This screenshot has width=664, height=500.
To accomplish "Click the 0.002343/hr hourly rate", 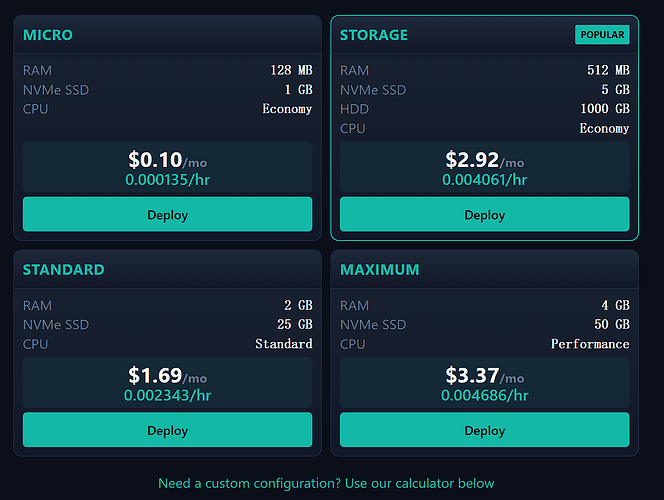I will (167, 395).
